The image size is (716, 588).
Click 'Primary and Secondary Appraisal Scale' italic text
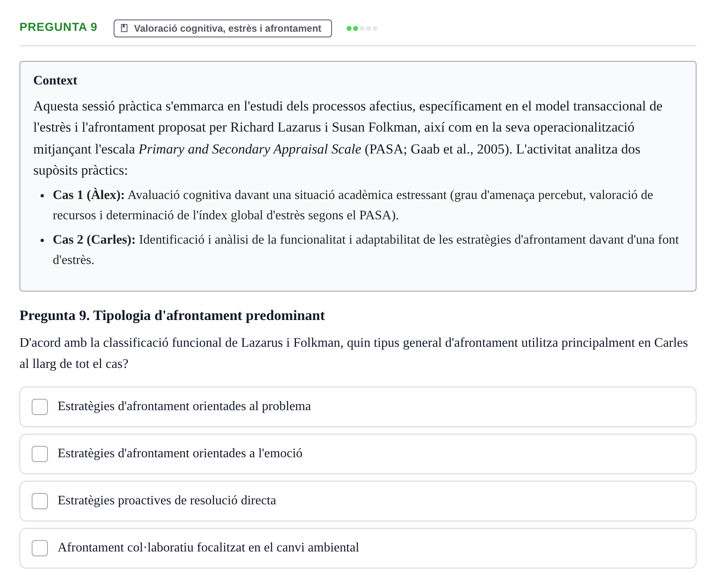250,149
